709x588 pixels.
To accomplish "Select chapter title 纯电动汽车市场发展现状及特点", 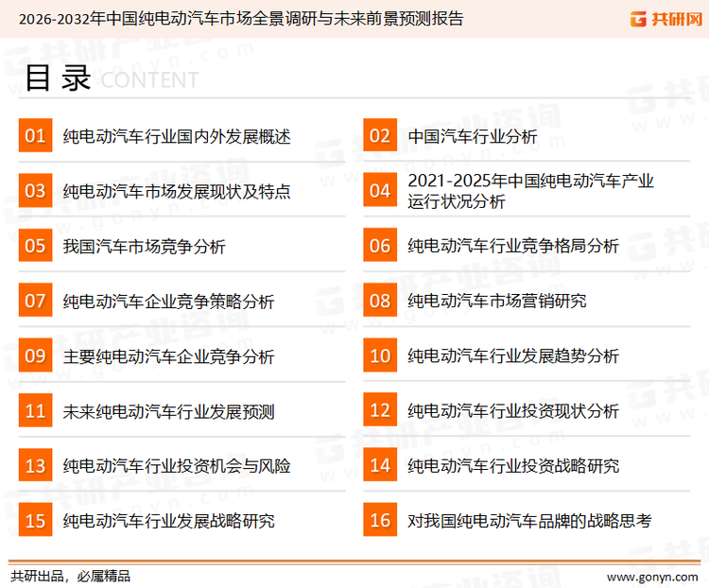I will (177, 192).
